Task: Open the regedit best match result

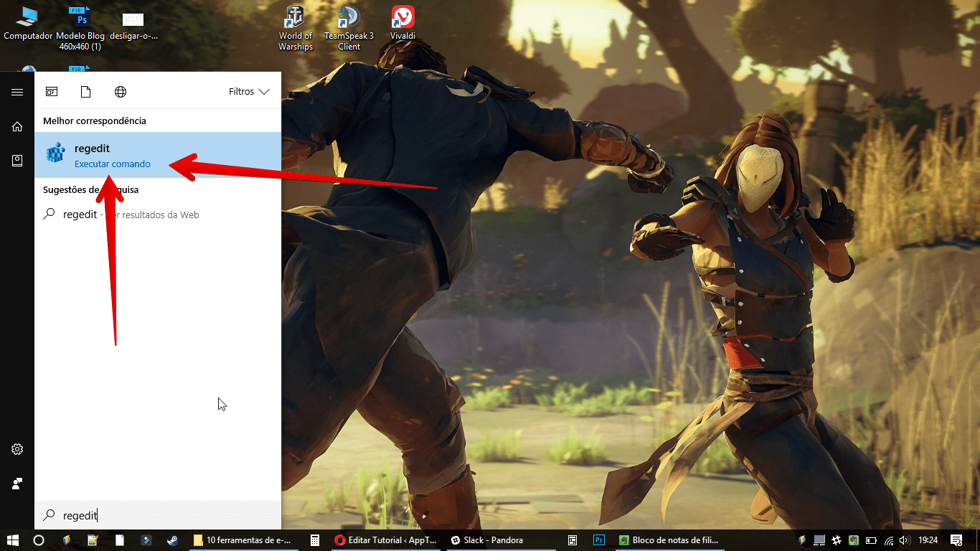Action: tap(158, 155)
